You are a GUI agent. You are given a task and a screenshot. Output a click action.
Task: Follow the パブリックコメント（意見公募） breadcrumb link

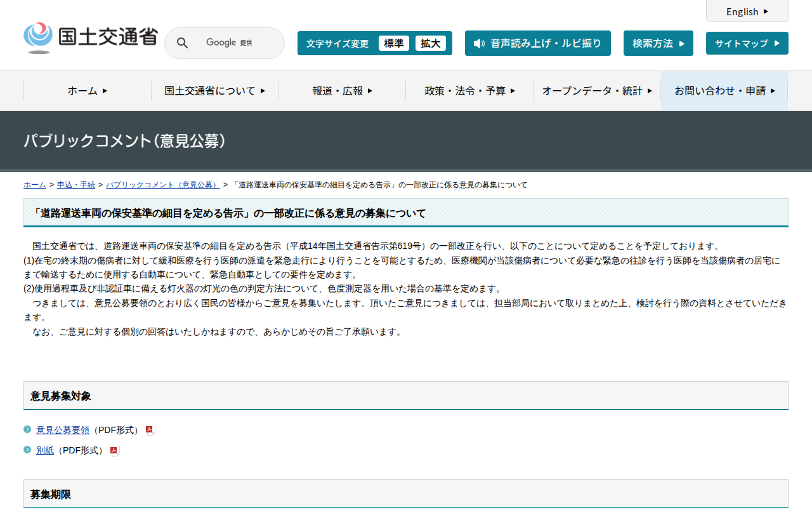click(x=162, y=185)
